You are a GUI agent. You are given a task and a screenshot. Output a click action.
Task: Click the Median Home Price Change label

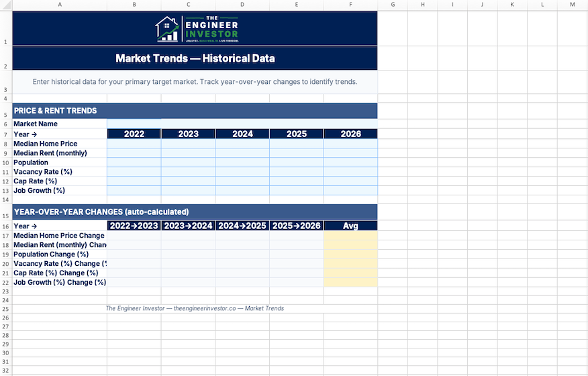click(59, 236)
